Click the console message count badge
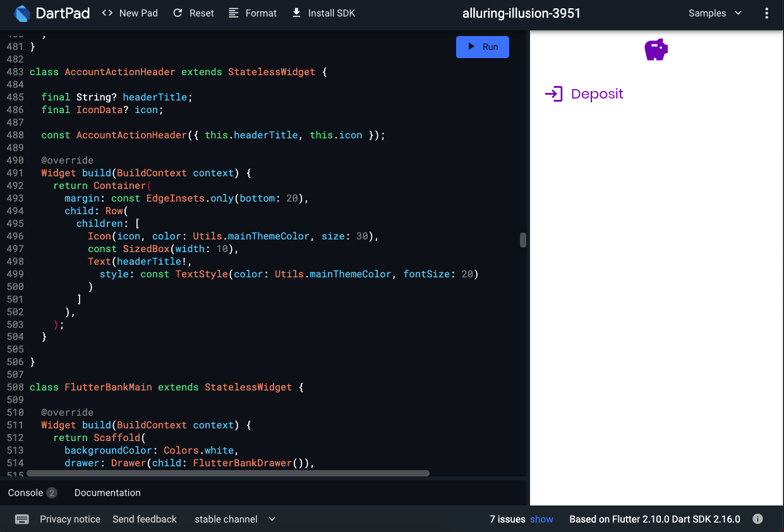Viewport: 784px width, 532px height. point(52,493)
